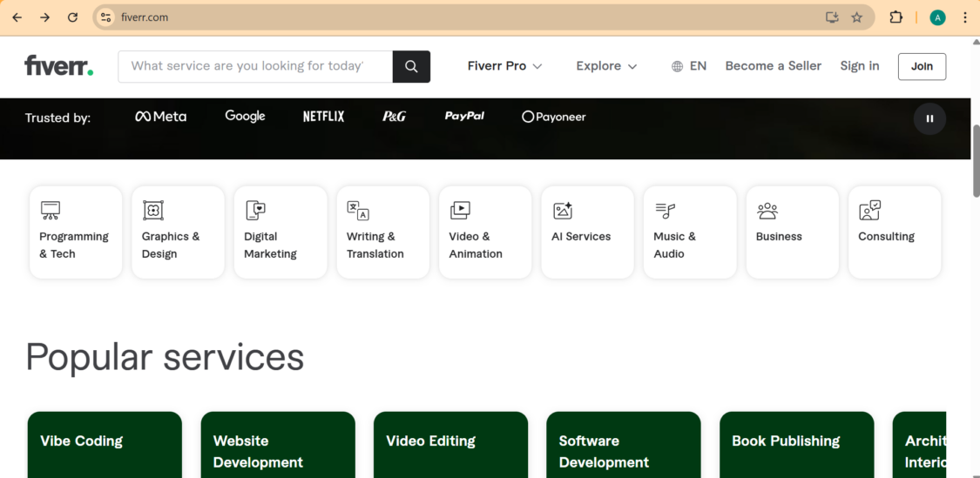Click the page vertical scrollbar thumb

point(976,161)
